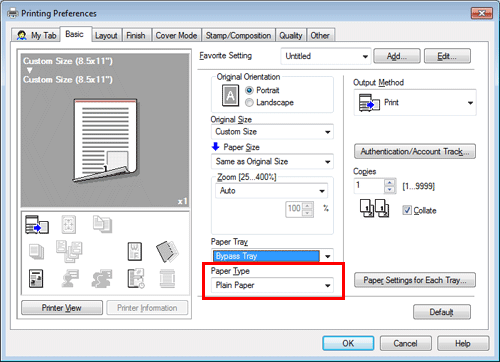The width and height of the screenshot is (500, 362).
Task: Open the Favorite Setting dropdown showing Untitled
Action: [x=326, y=56]
